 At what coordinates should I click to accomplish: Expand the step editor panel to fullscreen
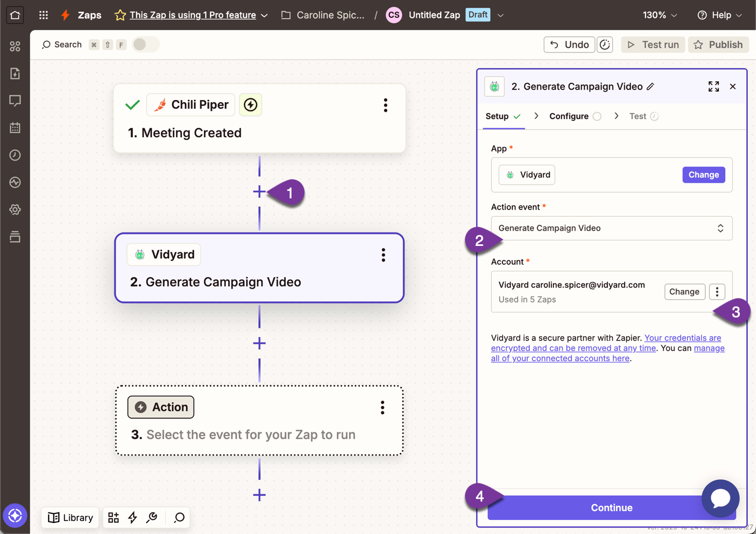click(x=713, y=86)
